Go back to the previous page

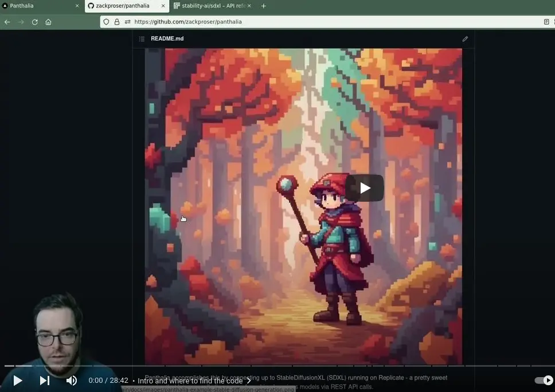click(7, 22)
